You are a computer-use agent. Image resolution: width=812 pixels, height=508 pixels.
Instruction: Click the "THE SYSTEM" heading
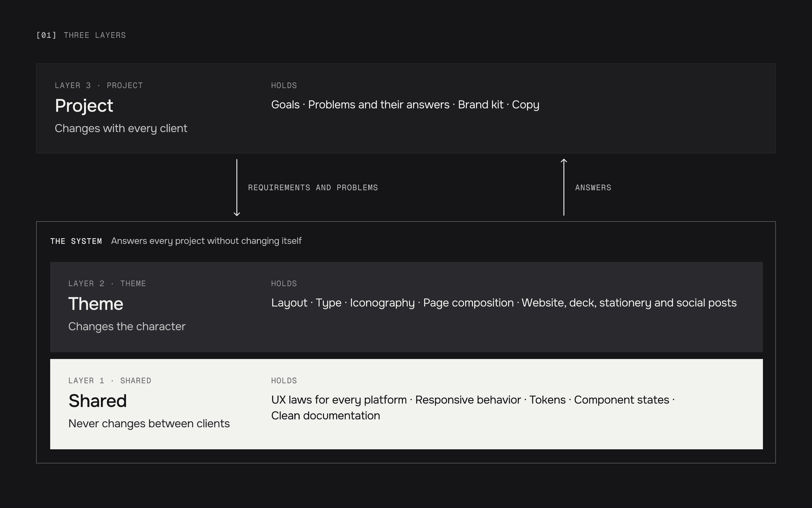(76, 241)
